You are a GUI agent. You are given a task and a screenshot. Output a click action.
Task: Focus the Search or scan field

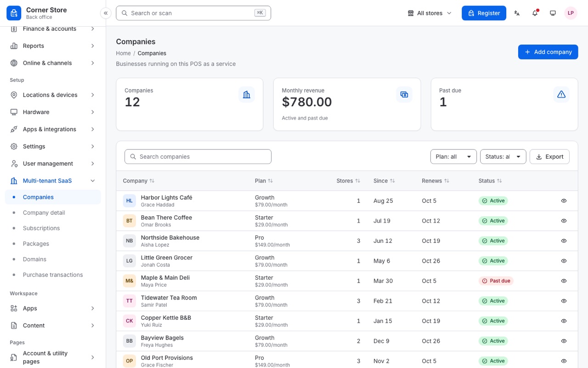[x=193, y=13]
